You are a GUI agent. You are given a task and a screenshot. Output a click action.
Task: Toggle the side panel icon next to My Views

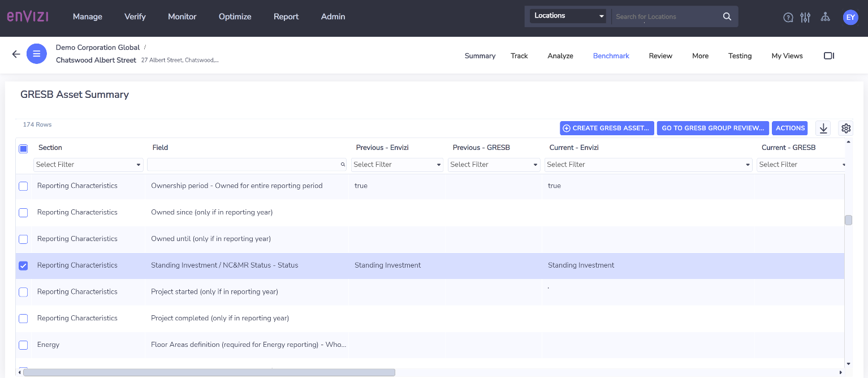coord(829,55)
